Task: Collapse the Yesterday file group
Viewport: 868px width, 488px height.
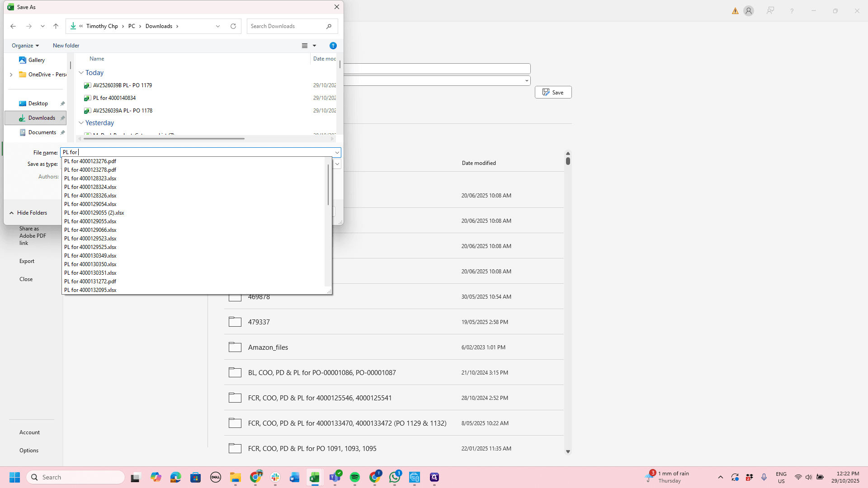Action: [81, 123]
